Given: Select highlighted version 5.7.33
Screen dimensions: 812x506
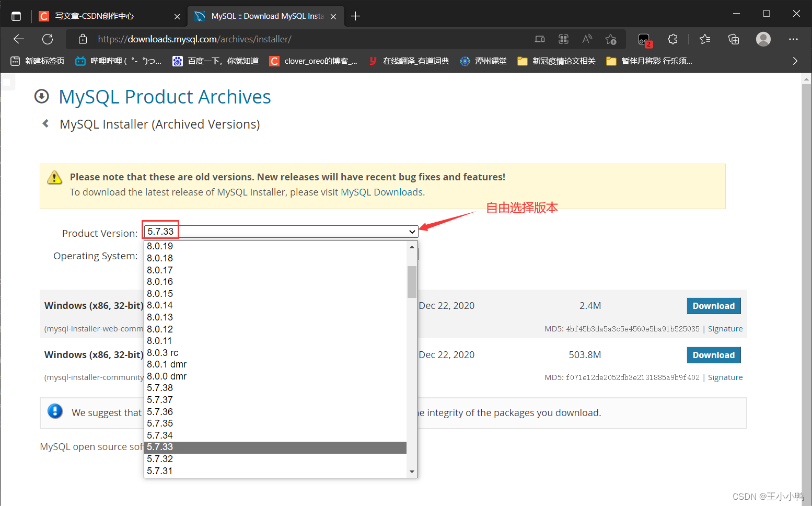Looking at the screenshot, I should pyautogui.click(x=275, y=447).
